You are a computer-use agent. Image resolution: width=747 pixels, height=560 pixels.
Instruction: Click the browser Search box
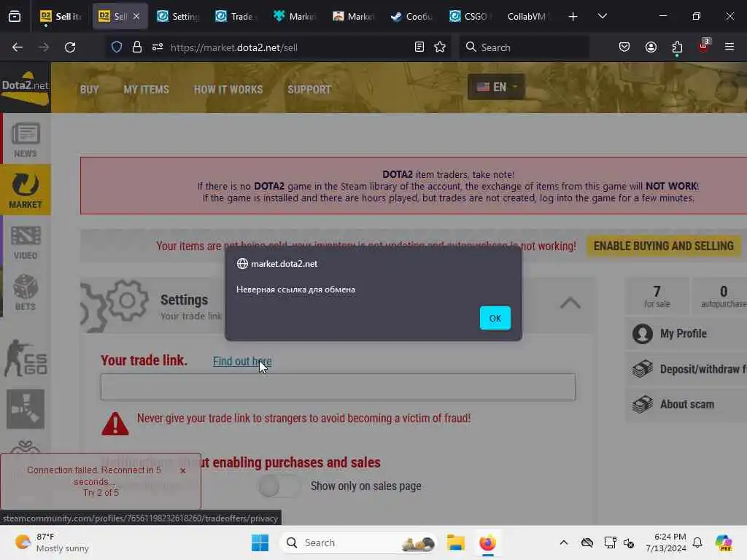(524, 47)
